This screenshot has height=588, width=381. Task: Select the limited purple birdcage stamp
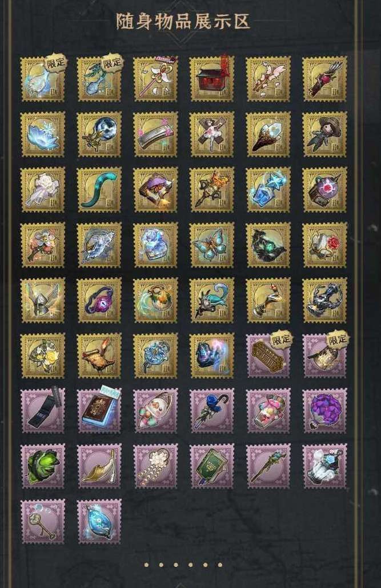pyautogui.click(x=325, y=355)
